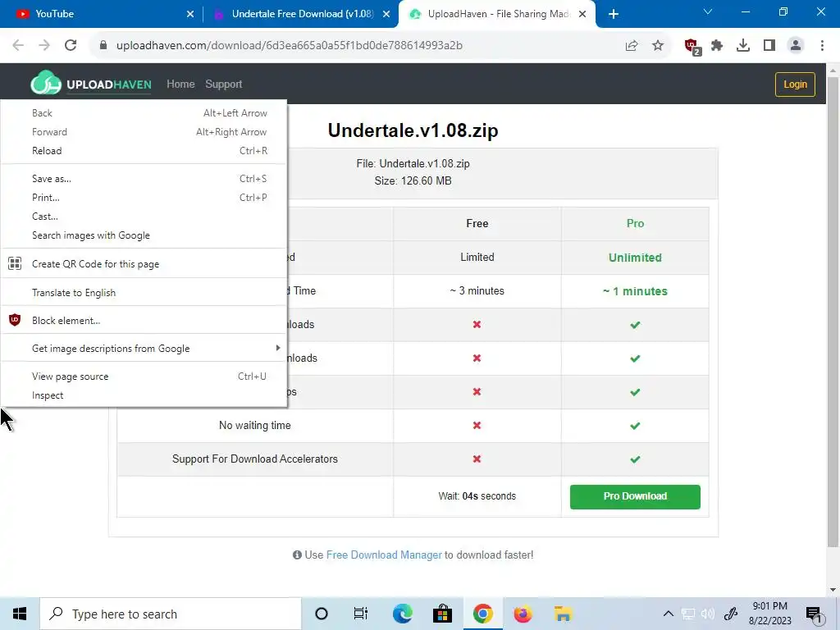
Task: Click the padlock site info icon
Action: (x=103, y=46)
